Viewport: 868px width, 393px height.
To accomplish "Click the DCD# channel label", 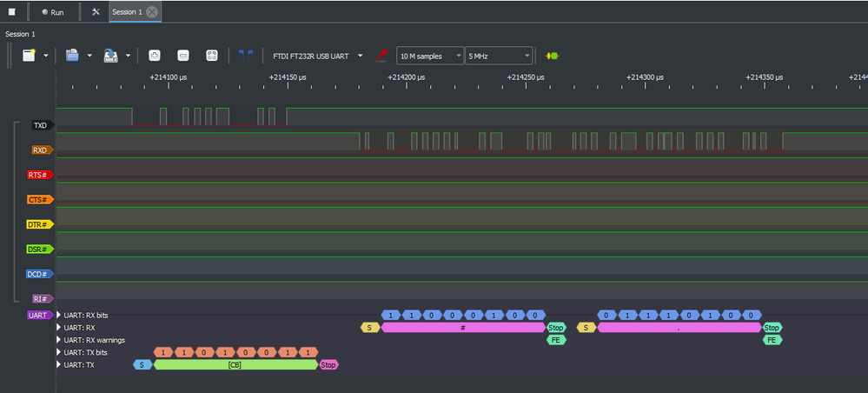I will (41, 274).
